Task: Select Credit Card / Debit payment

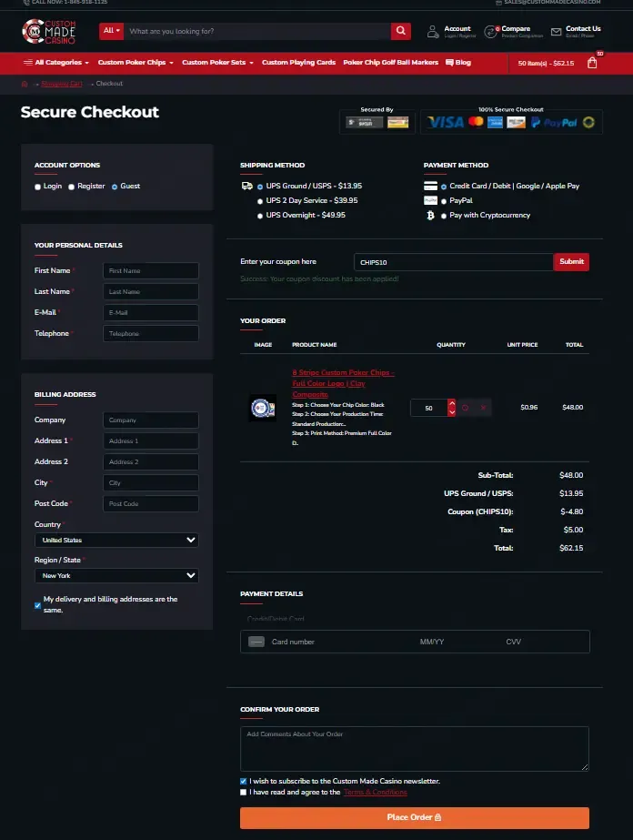Action: coord(444,187)
